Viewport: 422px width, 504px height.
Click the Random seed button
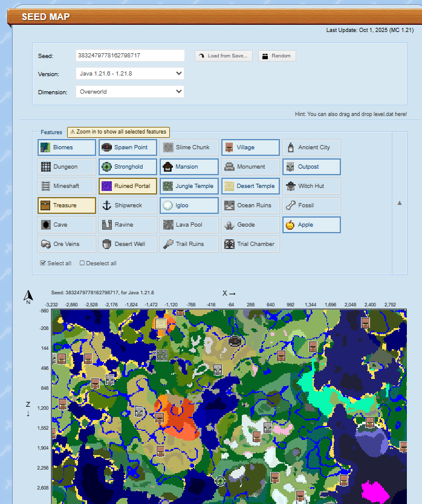[x=276, y=56]
